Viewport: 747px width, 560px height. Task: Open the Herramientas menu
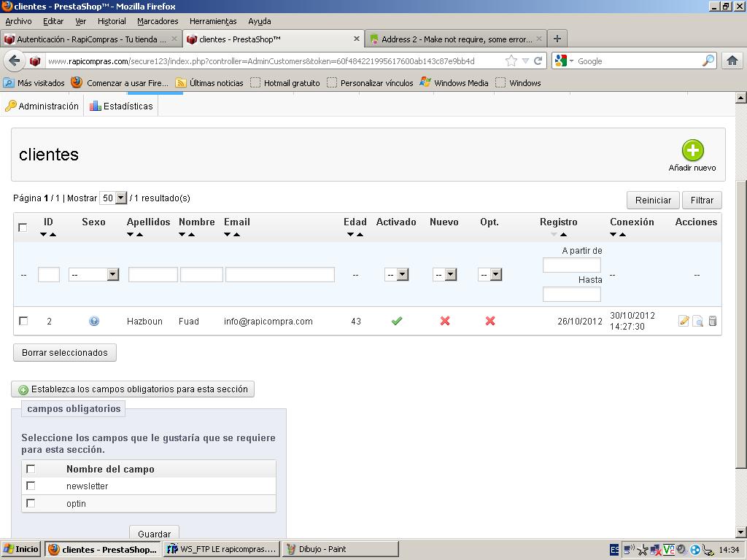pos(213,21)
